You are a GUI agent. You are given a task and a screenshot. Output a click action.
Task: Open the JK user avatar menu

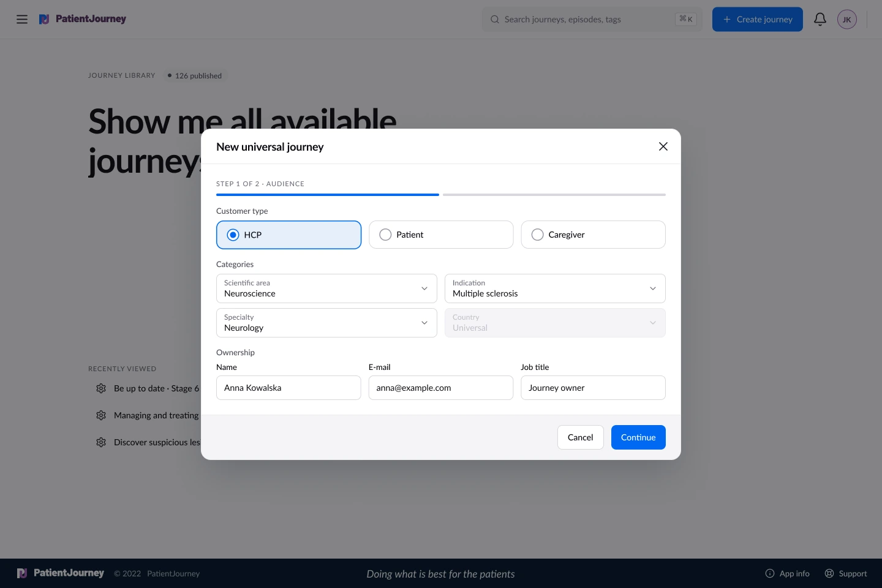tap(847, 20)
